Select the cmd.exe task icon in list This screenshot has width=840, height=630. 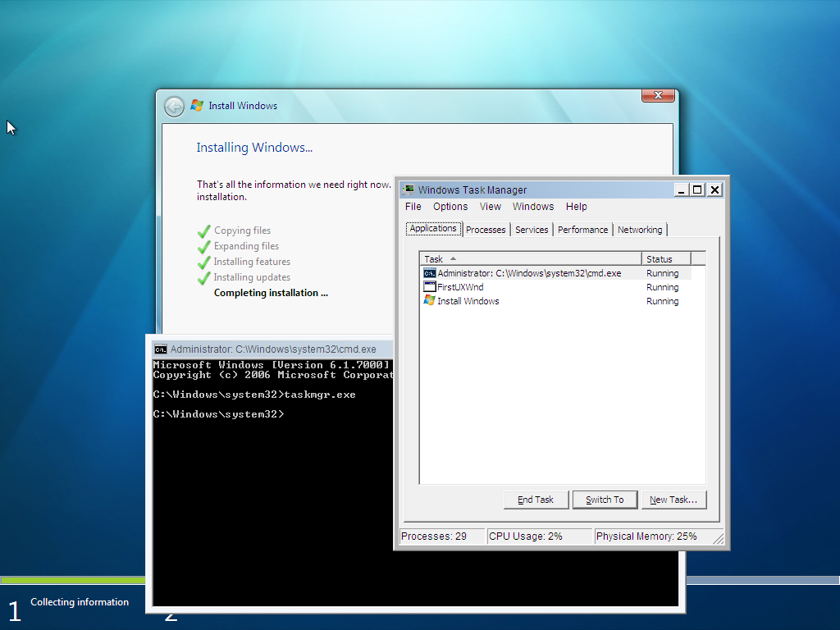[430, 273]
